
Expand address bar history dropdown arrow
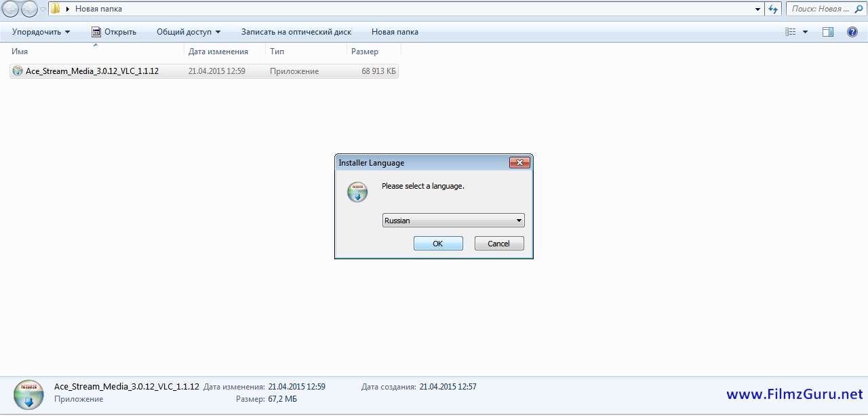pyautogui.click(x=757, y=9)
